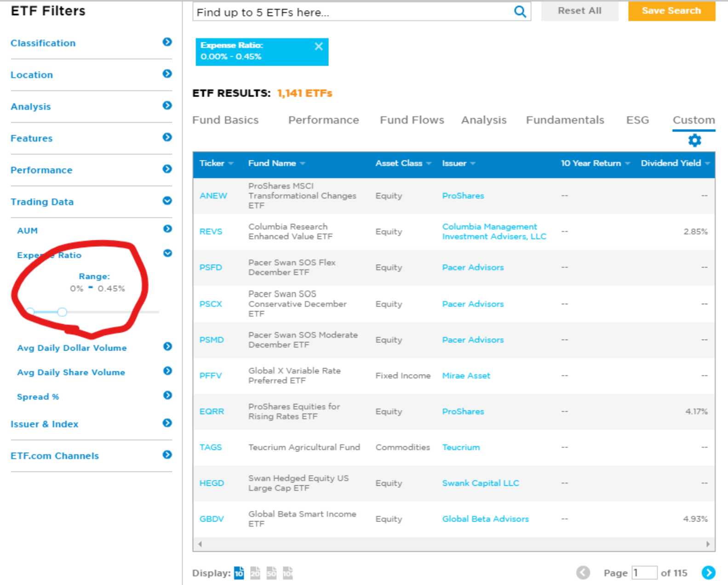Viewport: 728px width, 585px height.
Task: Switch to the Fundamentals tab
Action: (565, 120)
